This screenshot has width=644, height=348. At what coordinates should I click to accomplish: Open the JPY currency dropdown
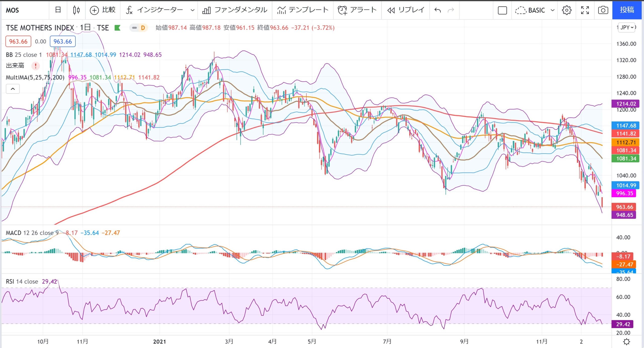pos(626,27)
